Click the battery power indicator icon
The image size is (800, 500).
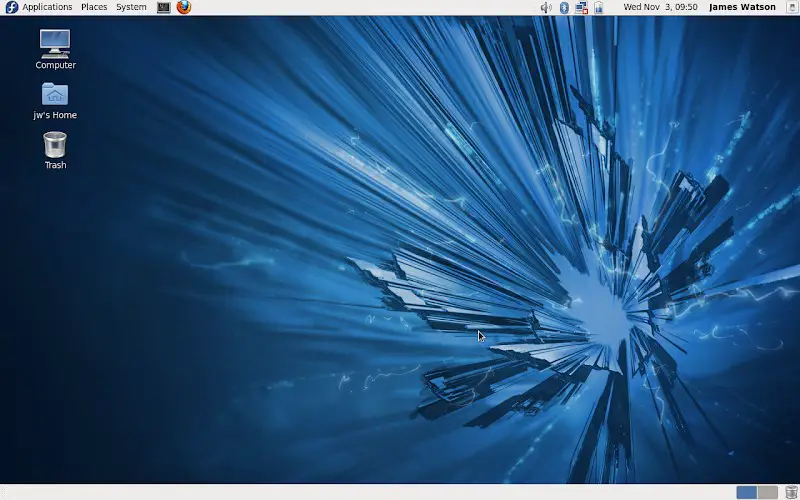pyautogui.click(x=598, y=7)
